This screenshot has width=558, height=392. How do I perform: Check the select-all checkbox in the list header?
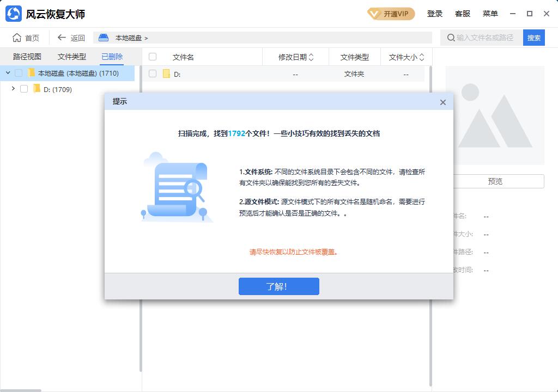point(153,57)
